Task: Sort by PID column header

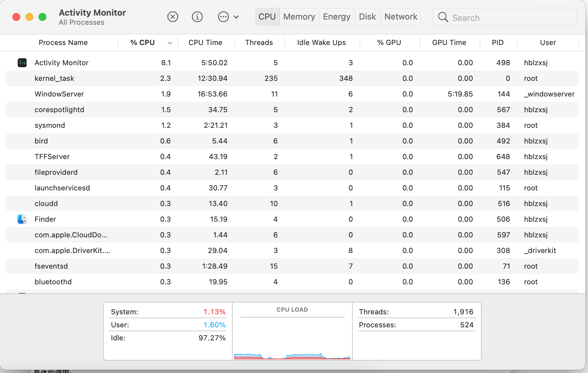Action: 498,42
